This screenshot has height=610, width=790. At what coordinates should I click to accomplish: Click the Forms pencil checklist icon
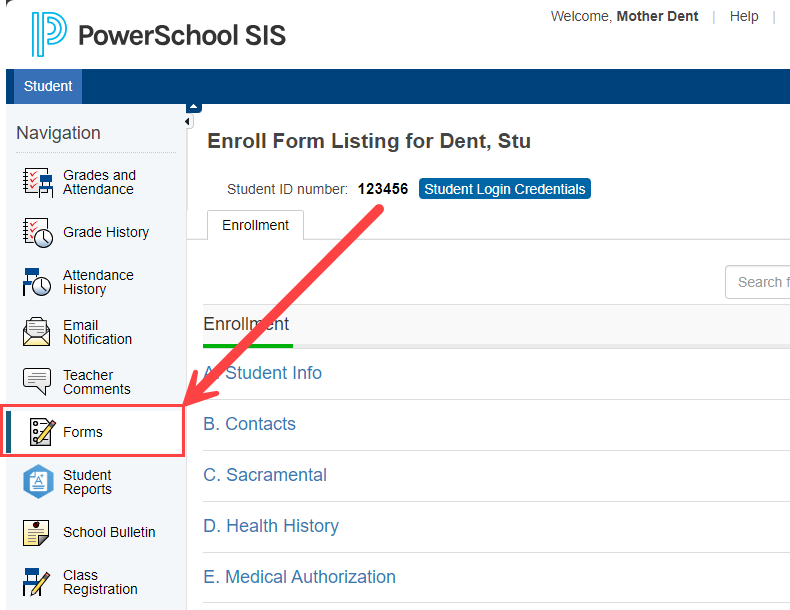click(x=42, y=432)
